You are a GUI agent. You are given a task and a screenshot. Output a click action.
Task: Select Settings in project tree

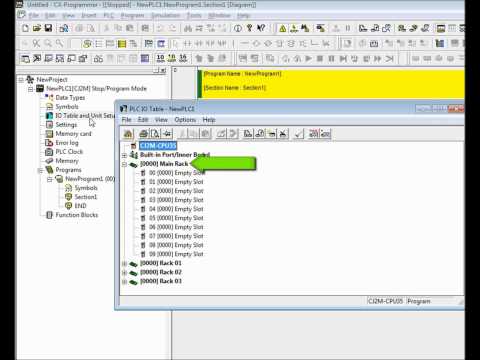pyautogui.click(x=66, y=125)
